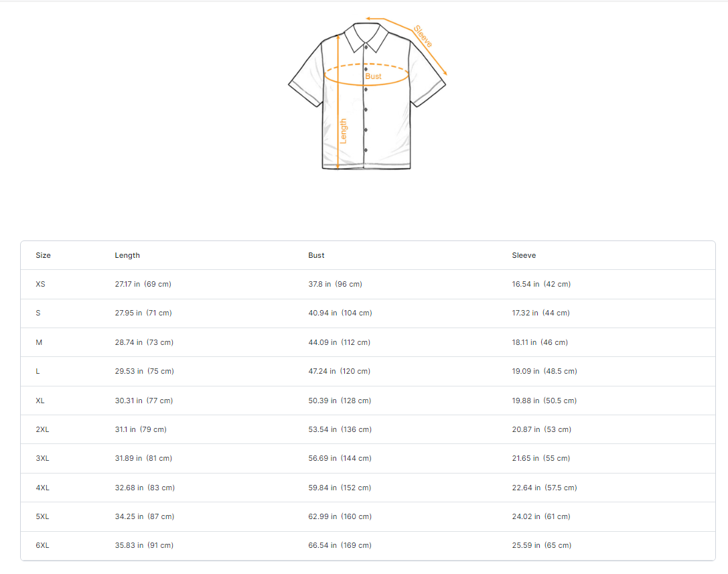Select the 3XL size row label
Viewport: 728px width, 574px height.
(x=42, y=458)
